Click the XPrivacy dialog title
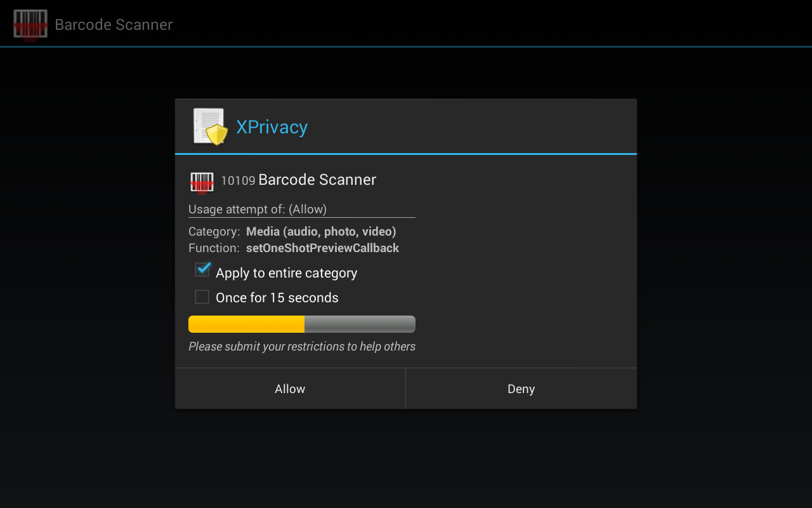Screen dimensions: 812x508 click(272, 127)
